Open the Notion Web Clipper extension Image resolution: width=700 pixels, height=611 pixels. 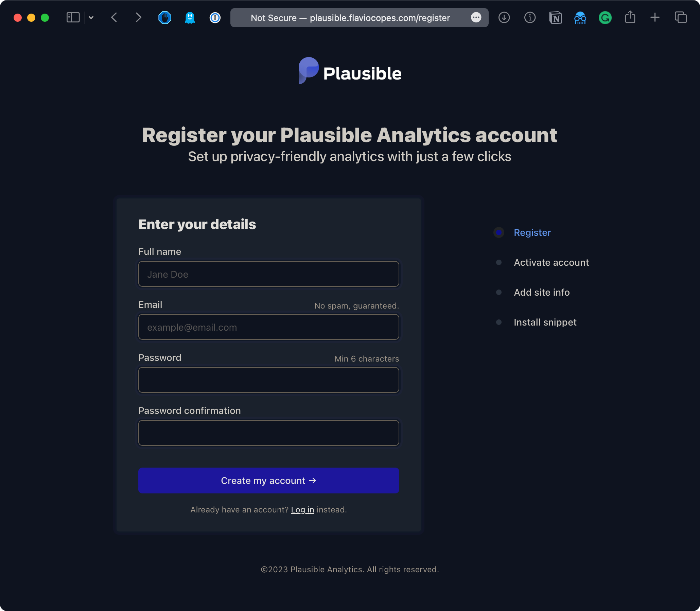click(x=556, y=18)
